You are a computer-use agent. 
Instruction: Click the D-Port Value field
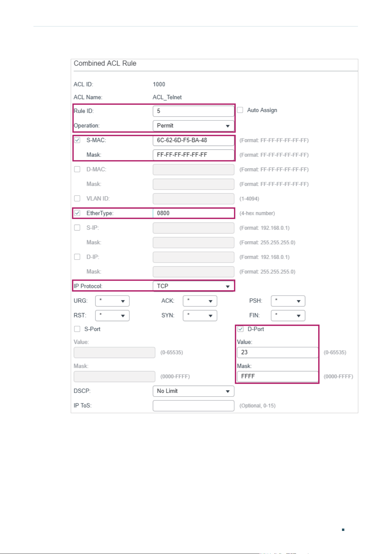pos(277,352)
